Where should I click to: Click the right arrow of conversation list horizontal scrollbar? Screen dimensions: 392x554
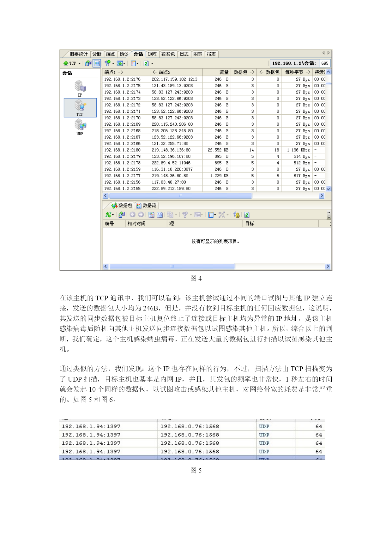(x=322, y=196)
